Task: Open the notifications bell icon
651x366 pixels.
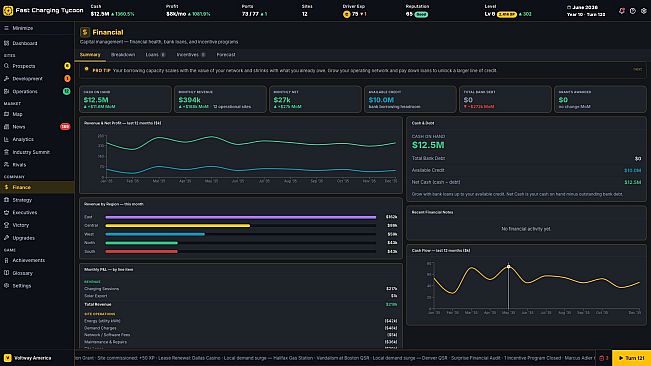Action: 622,11
